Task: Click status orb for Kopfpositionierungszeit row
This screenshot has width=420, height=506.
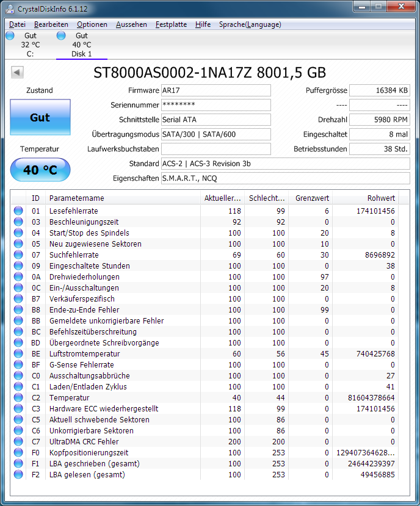Action: 18,452
